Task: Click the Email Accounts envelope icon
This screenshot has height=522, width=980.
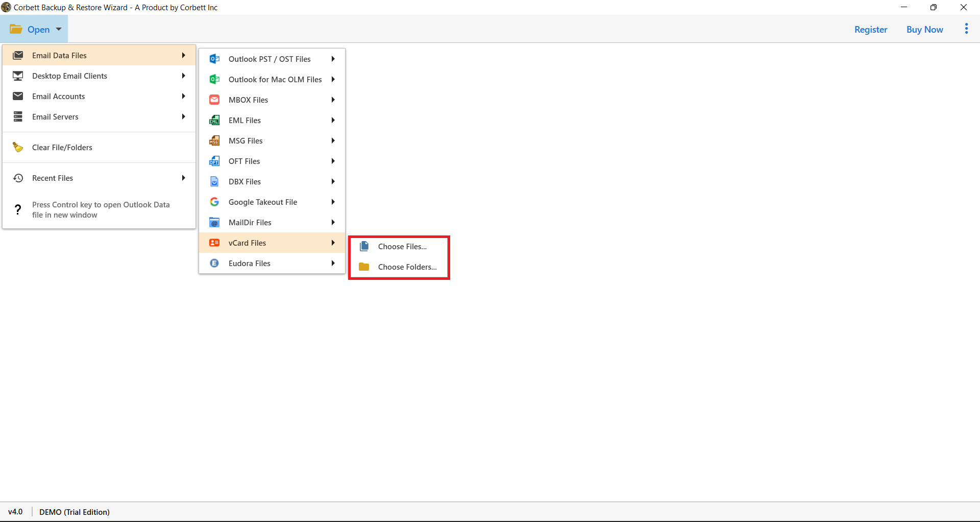Action: 18,96
